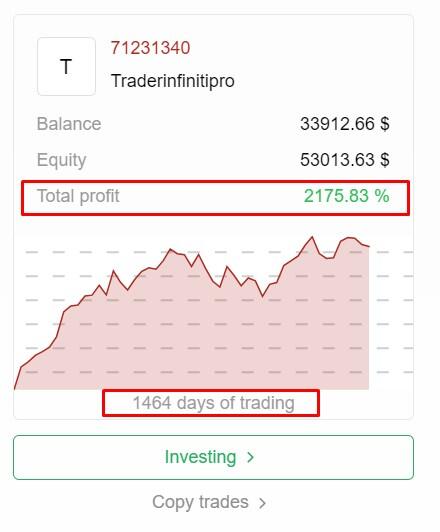This screenshot has width=440, height=532.
Task: Click the "1464 days of trading" caption
Action: 213,403
